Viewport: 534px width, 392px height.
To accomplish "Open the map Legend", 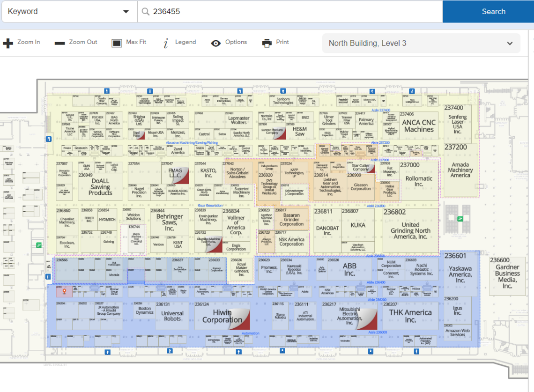I will click(166, 43).
